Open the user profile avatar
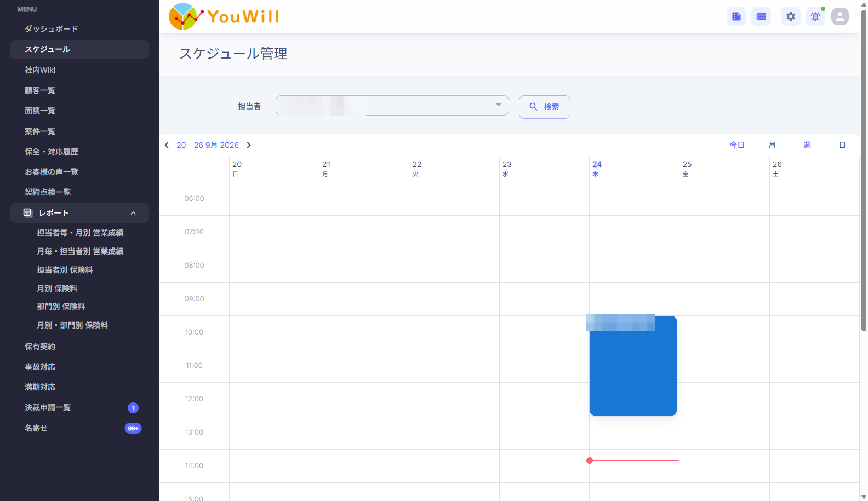Screen dimensions: 868x501 (840, 16)
